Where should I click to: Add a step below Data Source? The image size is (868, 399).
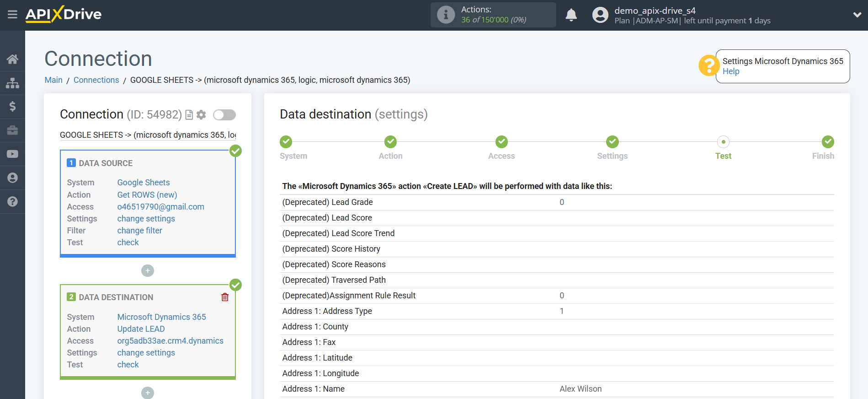coord(148,271)
